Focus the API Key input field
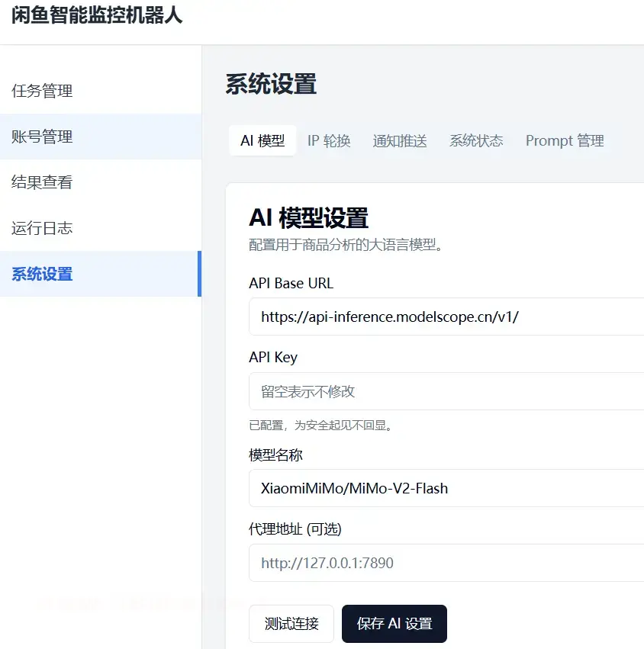This screenshot has height=649, width=644. [x=446, y=391]
